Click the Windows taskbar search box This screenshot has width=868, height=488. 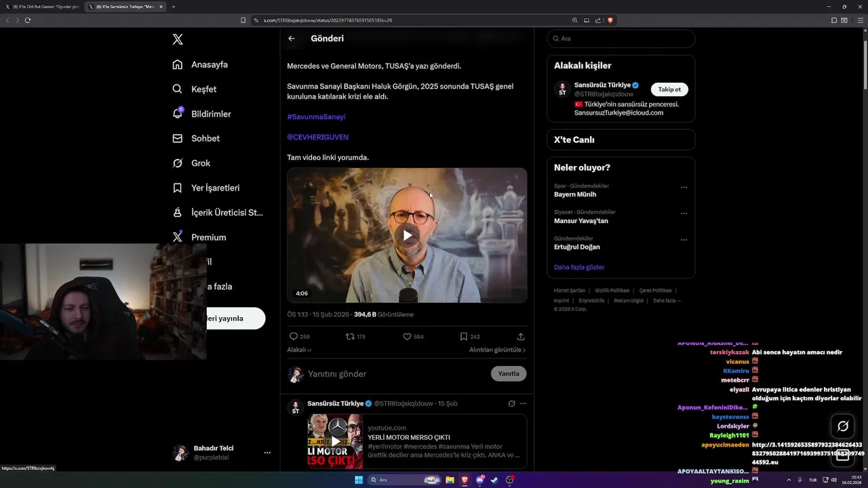[404, 480]
